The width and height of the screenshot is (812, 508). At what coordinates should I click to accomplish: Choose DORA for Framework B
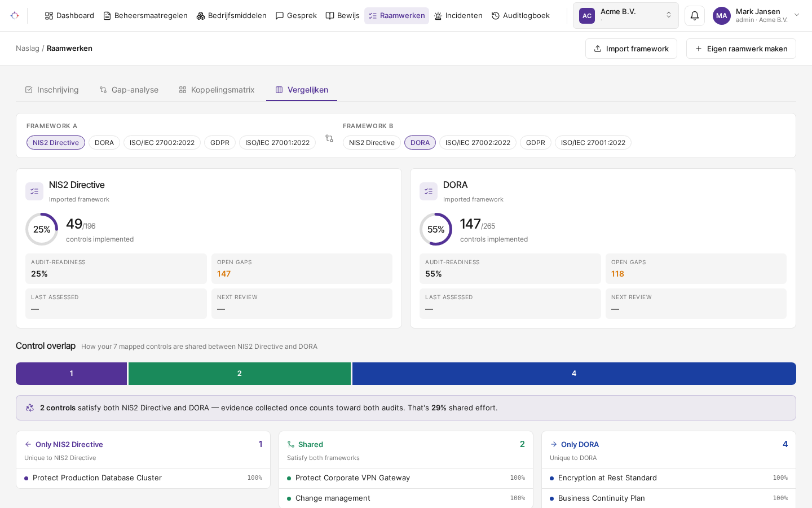click(420, 143)
